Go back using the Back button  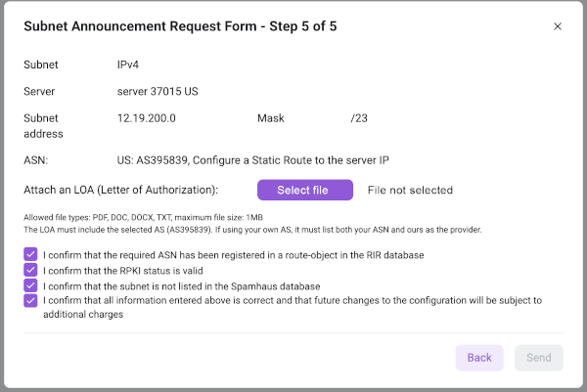[x=479, y=358]
